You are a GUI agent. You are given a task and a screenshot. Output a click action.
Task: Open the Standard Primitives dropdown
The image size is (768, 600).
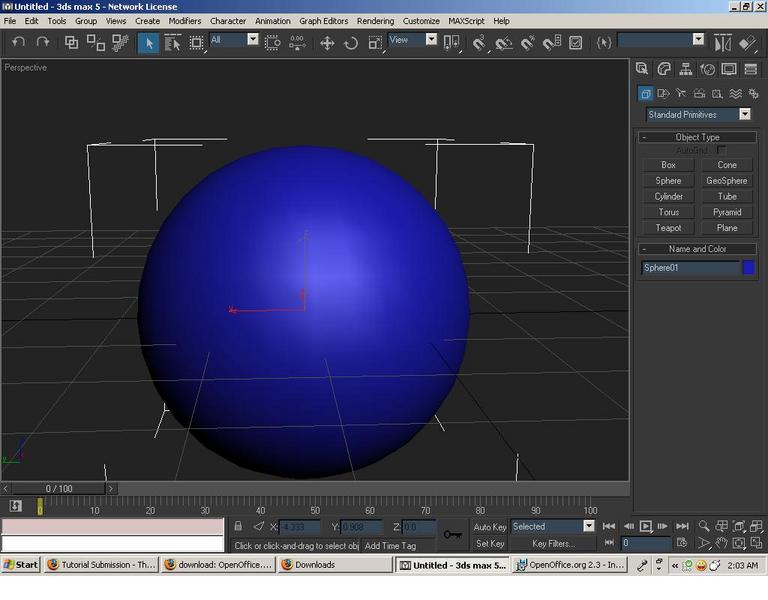coord(698,115)
